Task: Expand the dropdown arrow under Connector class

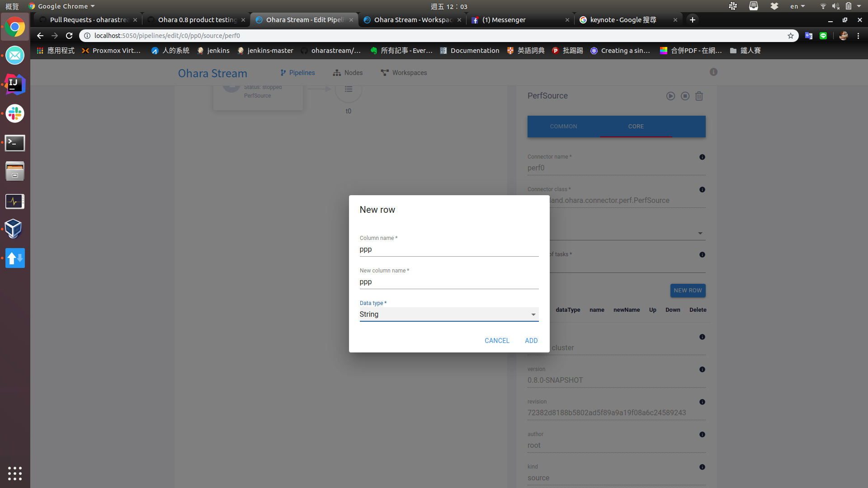Action: 700,234
